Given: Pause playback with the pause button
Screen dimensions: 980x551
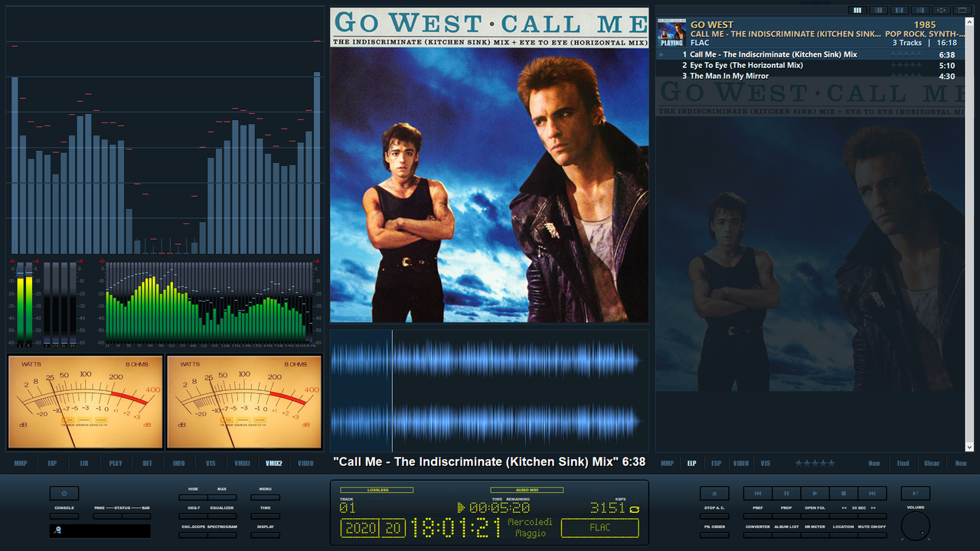Looking at the screenshot, I should tap(786, 494).
